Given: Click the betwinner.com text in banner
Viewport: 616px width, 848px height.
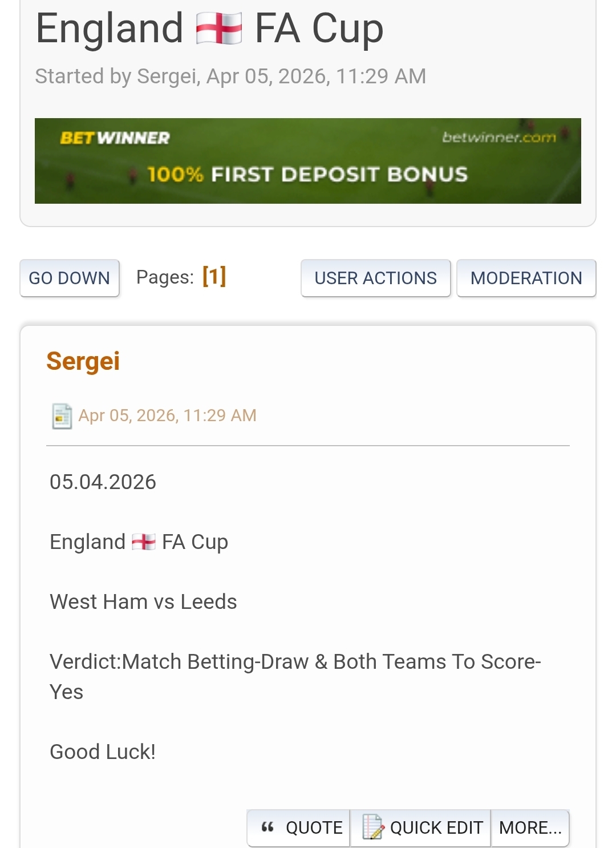Looking at the screenshot, I should pyautogui.click(x=499, y=137).
